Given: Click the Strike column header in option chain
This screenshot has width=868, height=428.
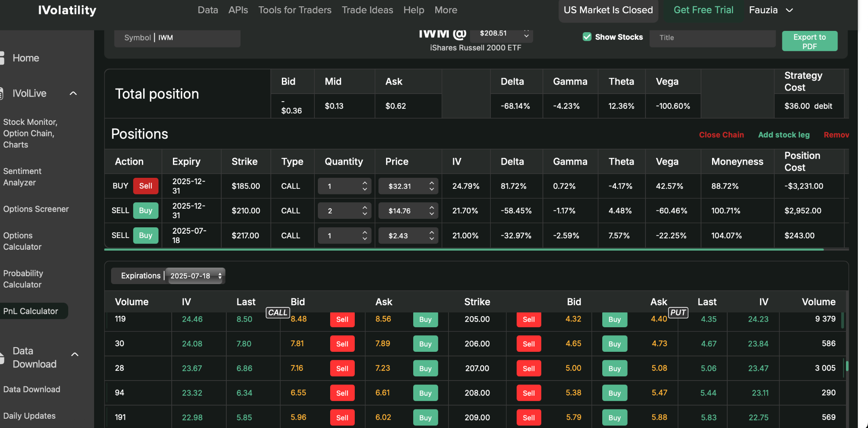Looking at the screenshot, I should 477,302.
